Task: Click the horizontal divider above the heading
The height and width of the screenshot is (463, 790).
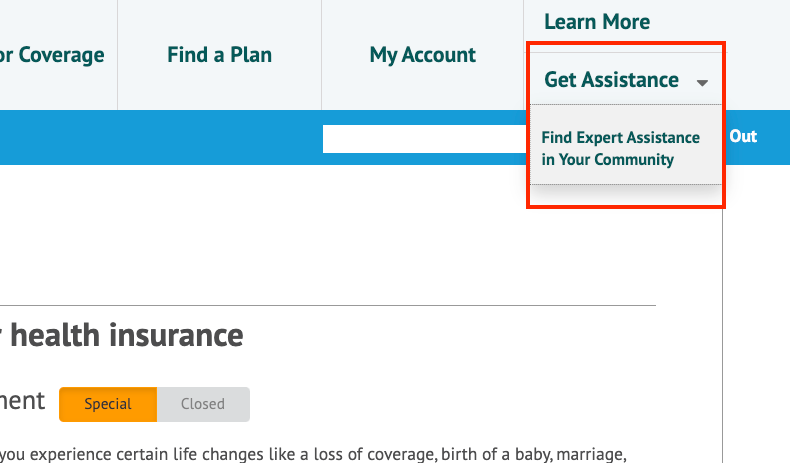Action: point(327,305)
